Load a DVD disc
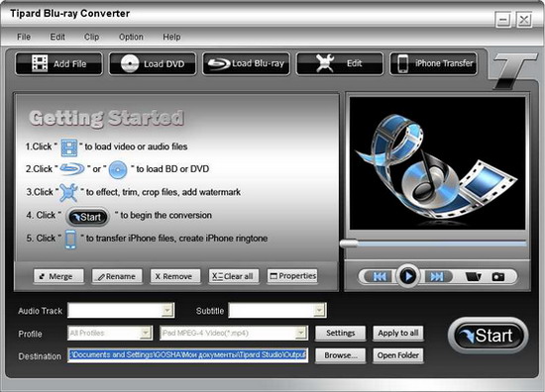This screenshot has width=545, height=392. coord(153,63)
